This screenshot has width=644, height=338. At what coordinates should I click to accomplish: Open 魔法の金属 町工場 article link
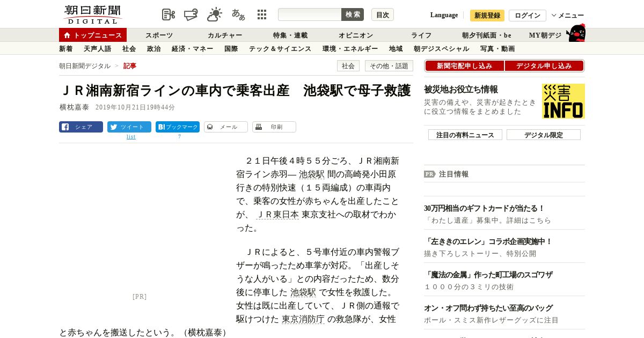click(x=488, y=275)
